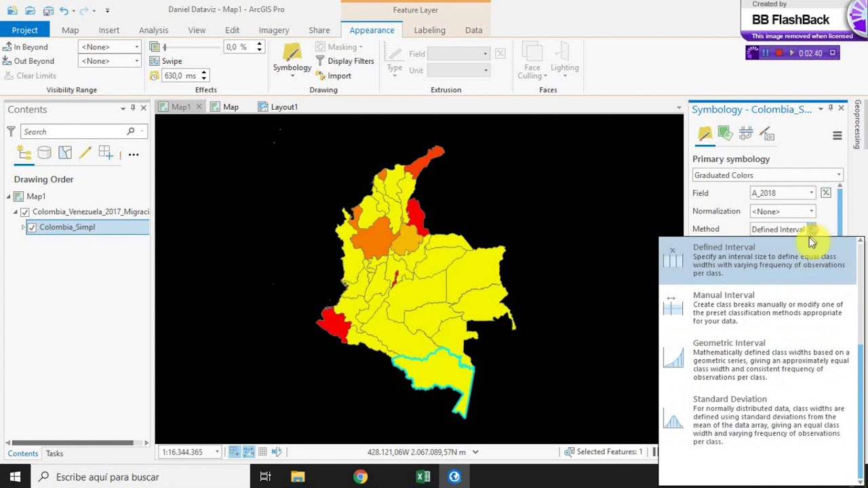Select Geometric Interval classification method
Viewport: 868px width, 488px height.
pyautogui.click(x=758, y=361)
